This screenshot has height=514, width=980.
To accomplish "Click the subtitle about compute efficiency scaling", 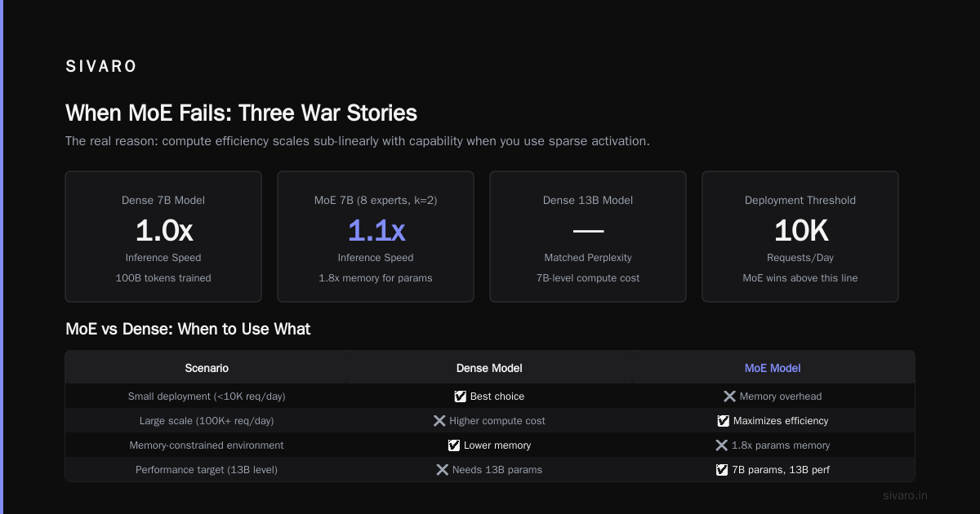I will point(358,141).
